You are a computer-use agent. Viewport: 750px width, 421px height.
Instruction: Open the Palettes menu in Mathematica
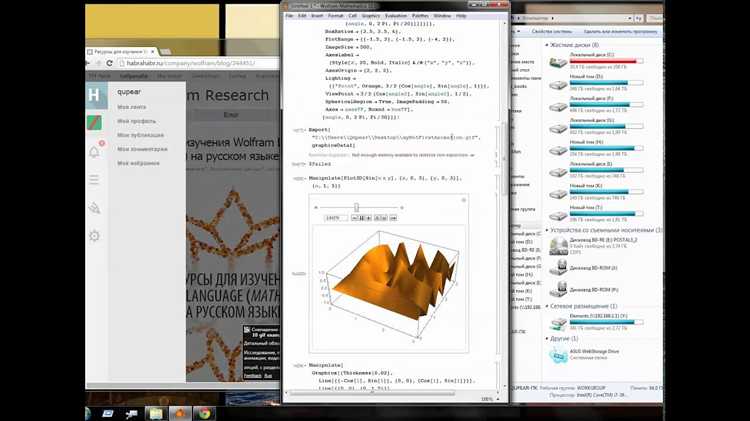(x=420, y=16)
